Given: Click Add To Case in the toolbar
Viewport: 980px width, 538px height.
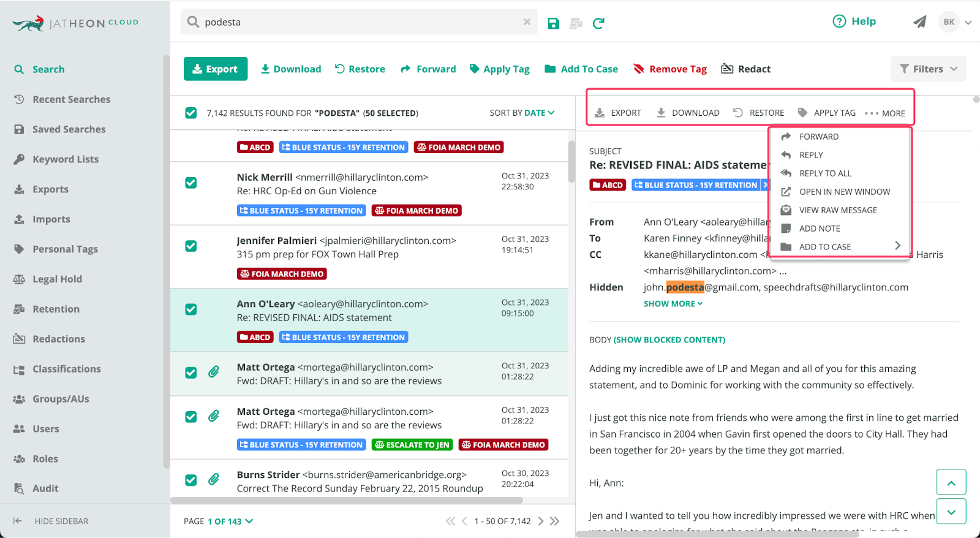Looking at the screenshot, I should coord(581,69).
